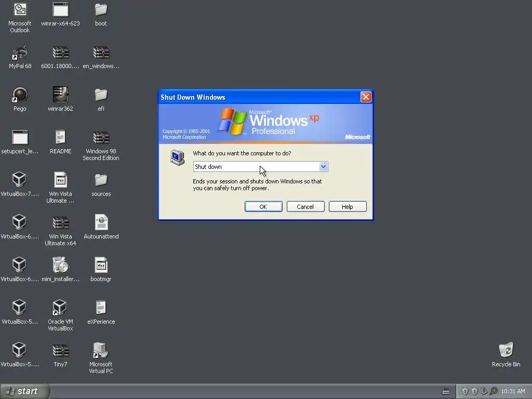Image resolution: width=532 pixels, height=399 pixels.
Task: Click the magnifier icon in the system tray
Action: (x=494, y=391)
